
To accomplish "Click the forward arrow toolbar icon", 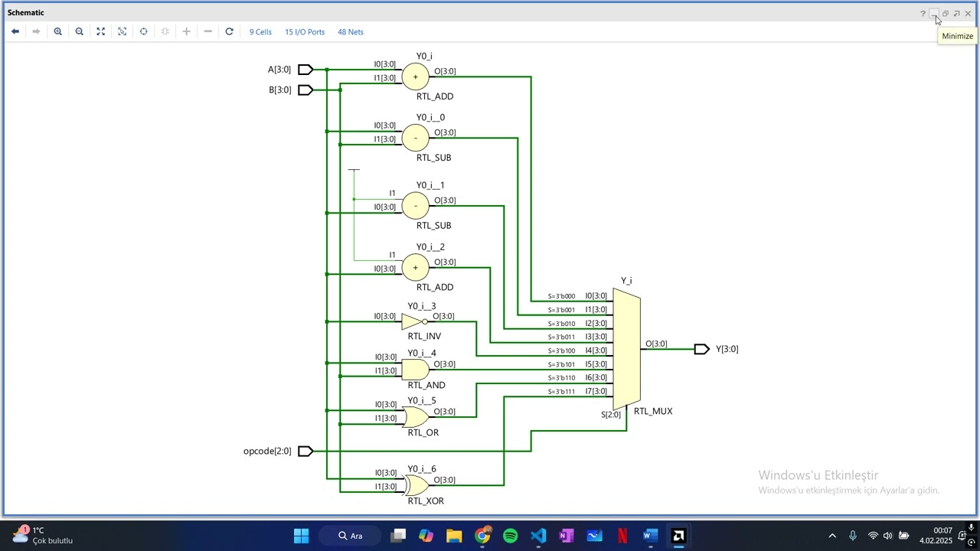I will click(36, 31).
